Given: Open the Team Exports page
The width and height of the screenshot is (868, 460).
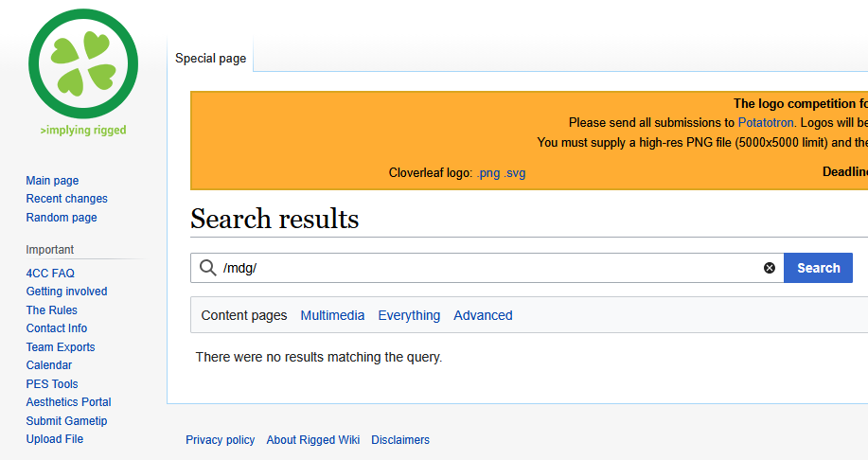Looking at the screenshot, I should (61, 347).
